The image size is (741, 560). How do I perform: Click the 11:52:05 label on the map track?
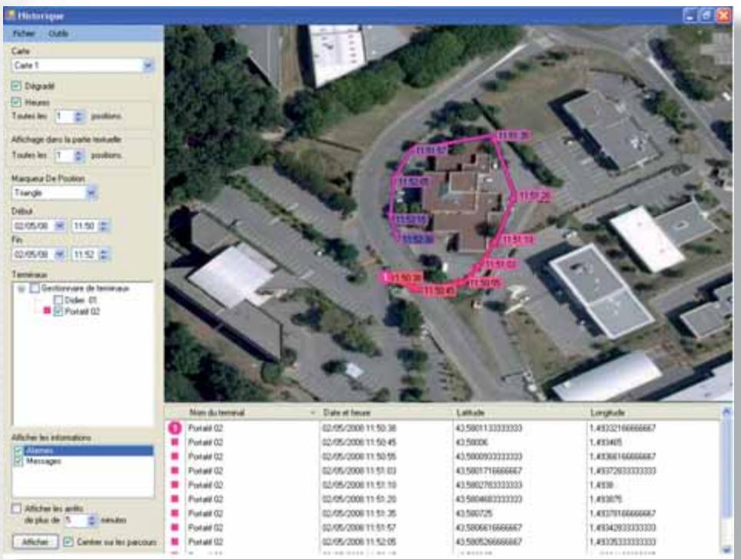pos(412,181)
